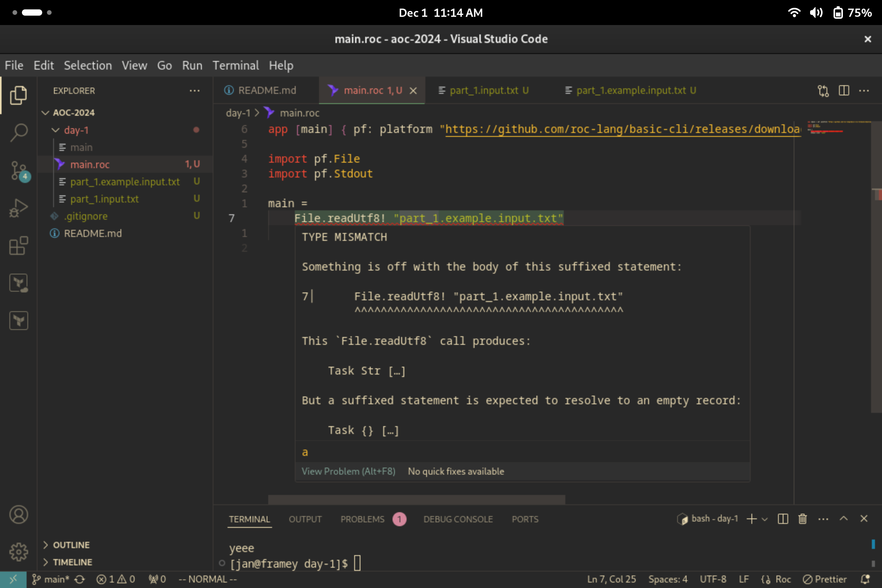Open changes compare icon in editor toolbar

pyautogui.click(x=823, y=91)
